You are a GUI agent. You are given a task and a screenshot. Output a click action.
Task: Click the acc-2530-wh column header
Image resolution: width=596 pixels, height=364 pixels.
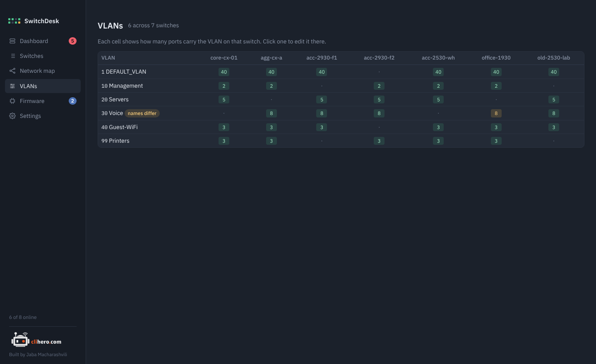(438, 58)
